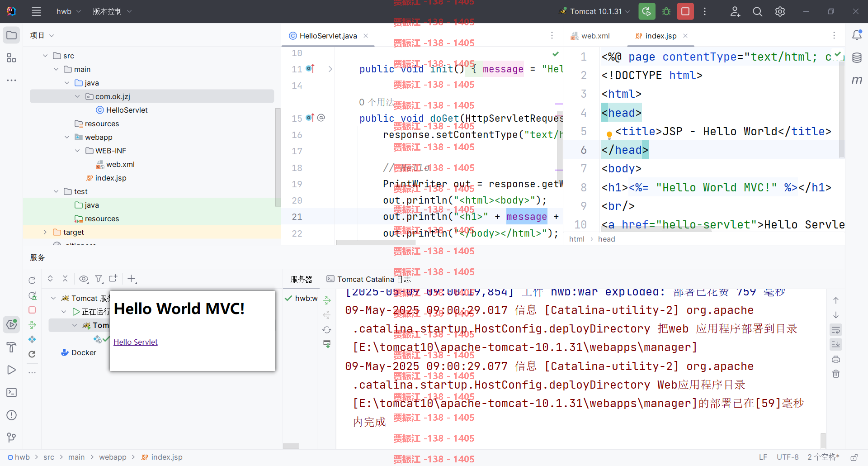
Task: Open the Build hammer tool window
Action: (11, 347)
